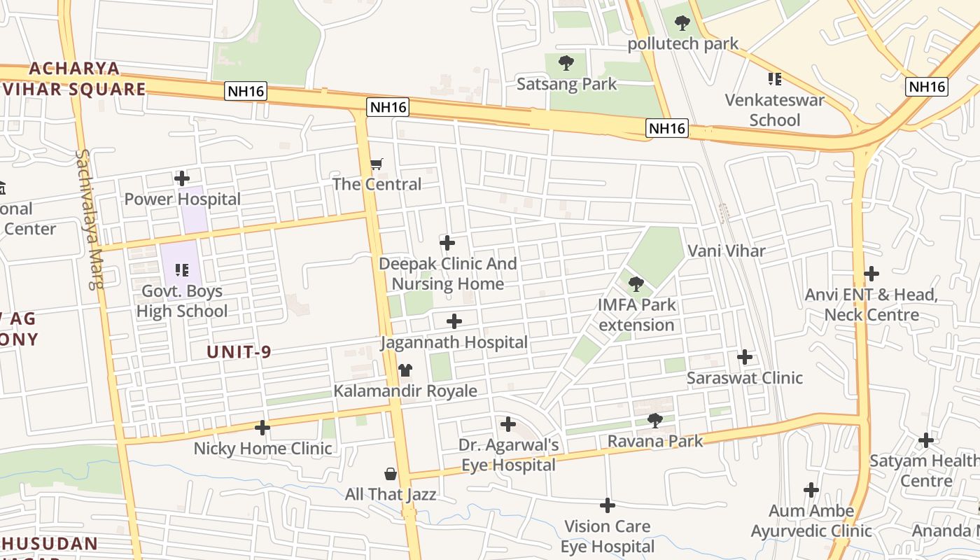Screen dimensions: 980x560
Task: Click the Vani Vihar place label
Action: pyautogui.click(x=727, y=251)
